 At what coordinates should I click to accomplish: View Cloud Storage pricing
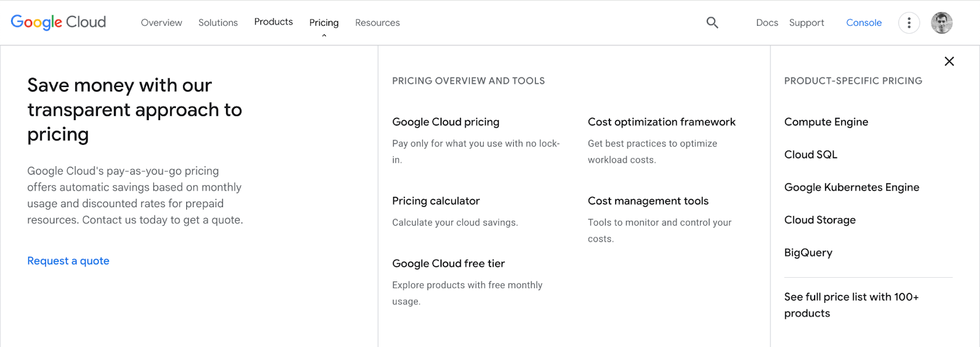tap(820, 219)
